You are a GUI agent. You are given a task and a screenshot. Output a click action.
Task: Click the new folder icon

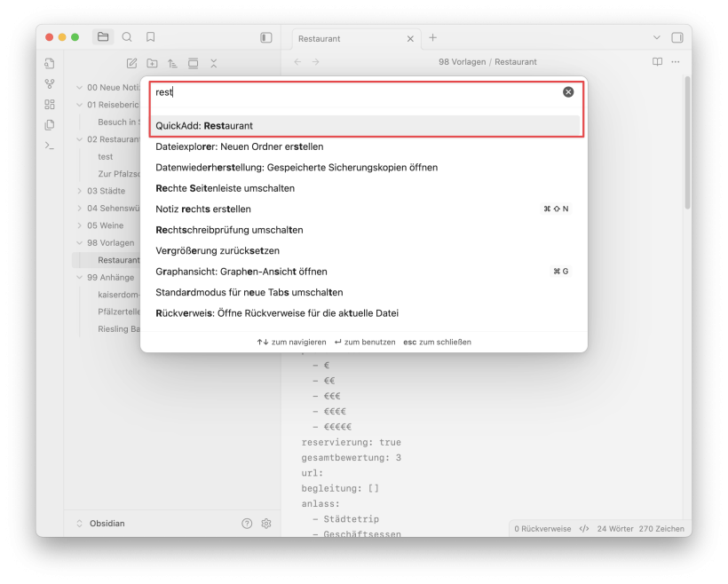coord(152,63)
